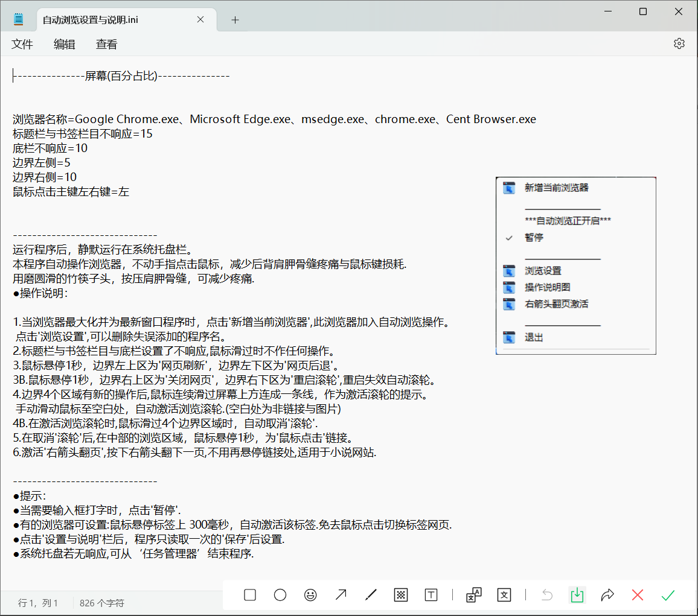Cancel the screenshot with red X
This screenshot has width=698, height=616.
[x=638, y=595]
